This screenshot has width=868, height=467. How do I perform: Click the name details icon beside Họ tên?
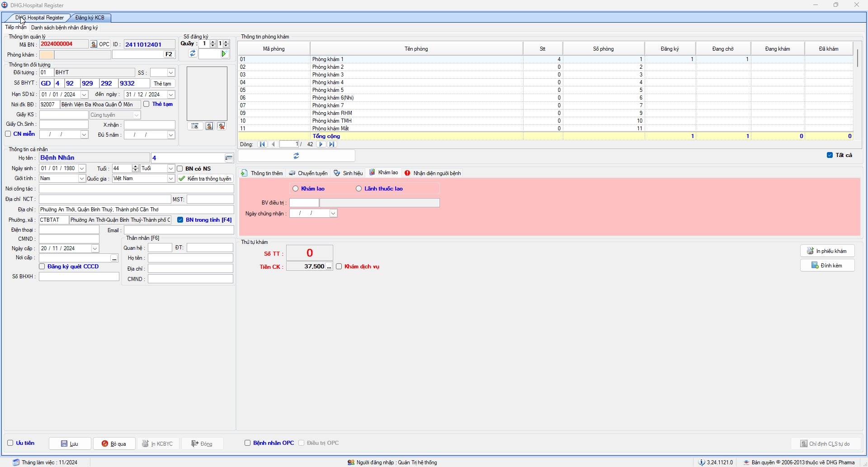[229, 158]
